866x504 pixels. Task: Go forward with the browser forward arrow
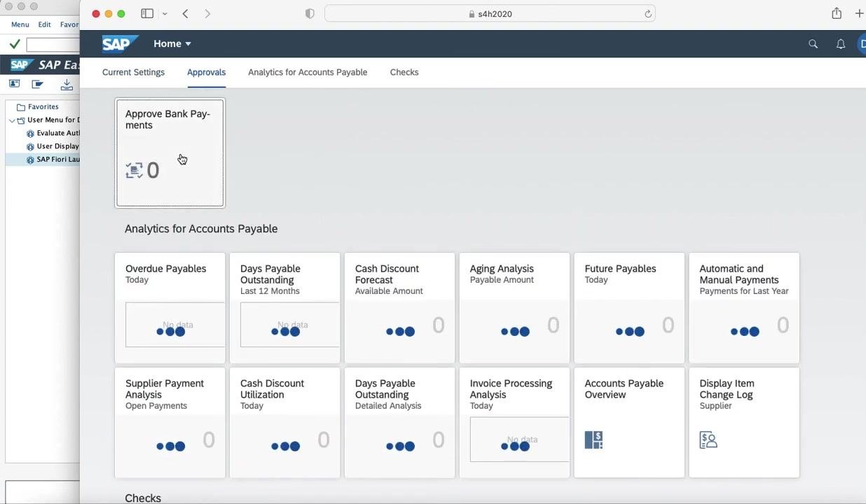click(x=207, y=13)
